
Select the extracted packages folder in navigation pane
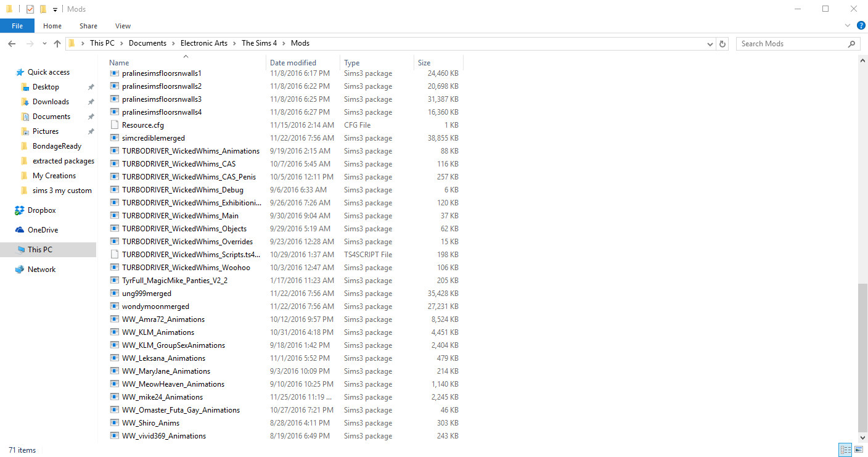[x=63, y=161]
